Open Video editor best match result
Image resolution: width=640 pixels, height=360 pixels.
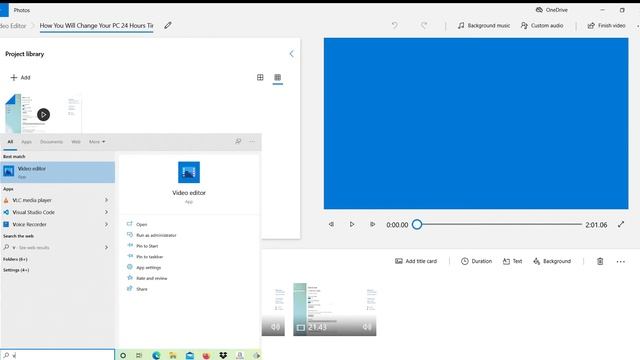point(58,172)
